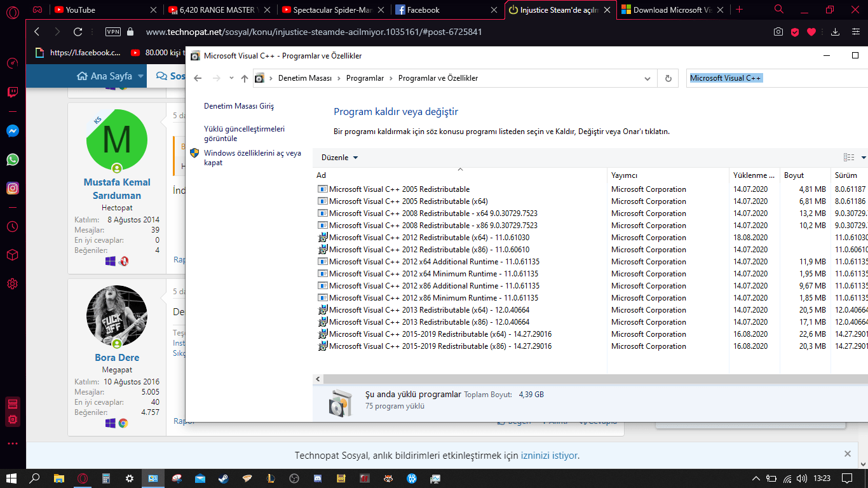868x488 pixels.
Task: Open Twitch in the Opera sidebar
Action: click(x=13, y=92)
